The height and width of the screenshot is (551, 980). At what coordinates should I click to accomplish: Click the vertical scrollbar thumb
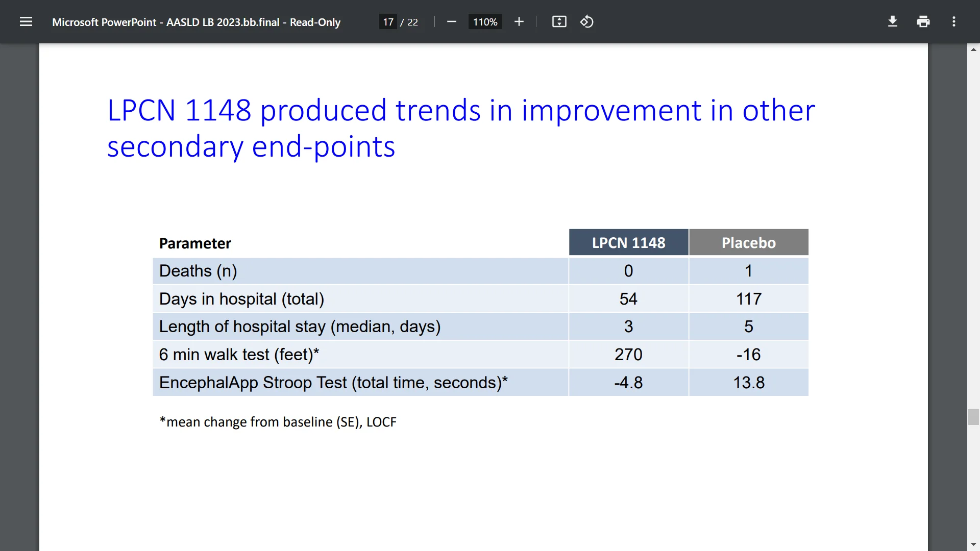pyautogui.click(x=973, y=417)
